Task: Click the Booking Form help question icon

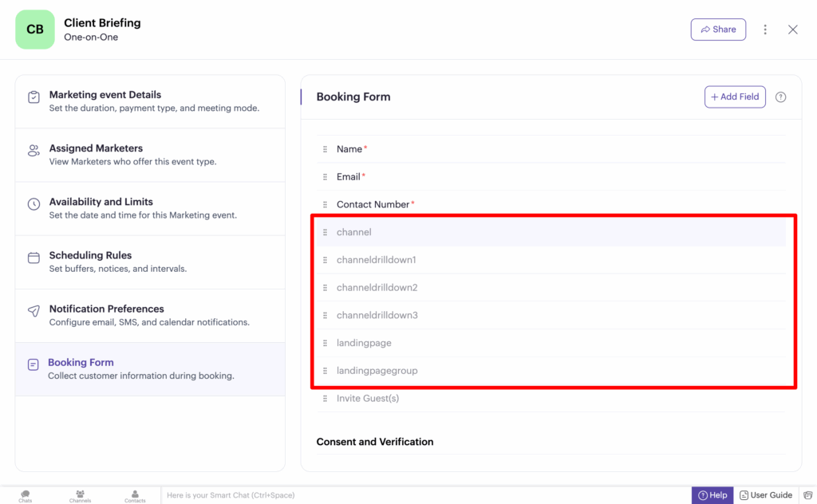Action: pos(780,97)
